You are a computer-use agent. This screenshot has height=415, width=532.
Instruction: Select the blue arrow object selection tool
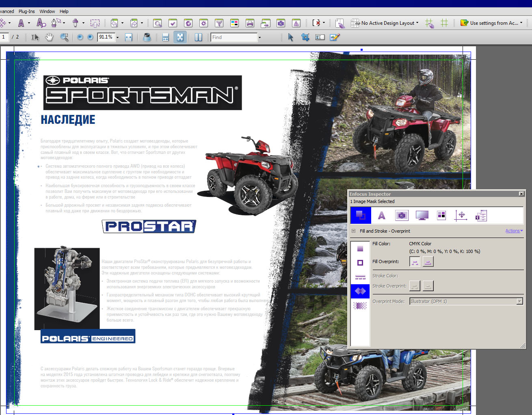click(x=290, y=37)
